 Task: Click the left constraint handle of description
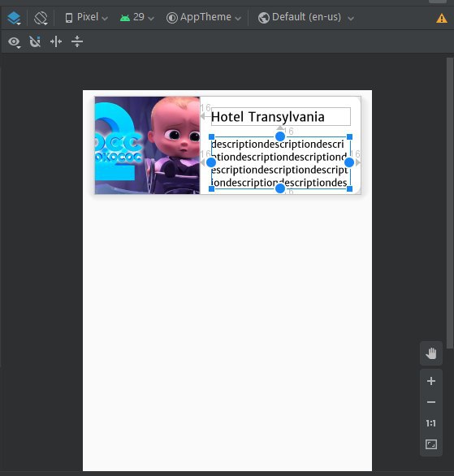pyautogui.click(x=211, y=162)
